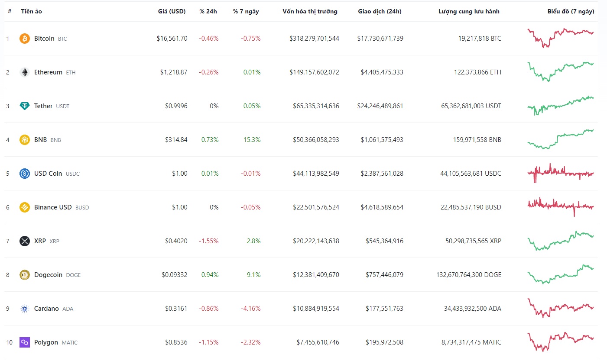Sort by the % 24h column header
This screenshot has height=364, width=607.
click(x=208, y=11)
